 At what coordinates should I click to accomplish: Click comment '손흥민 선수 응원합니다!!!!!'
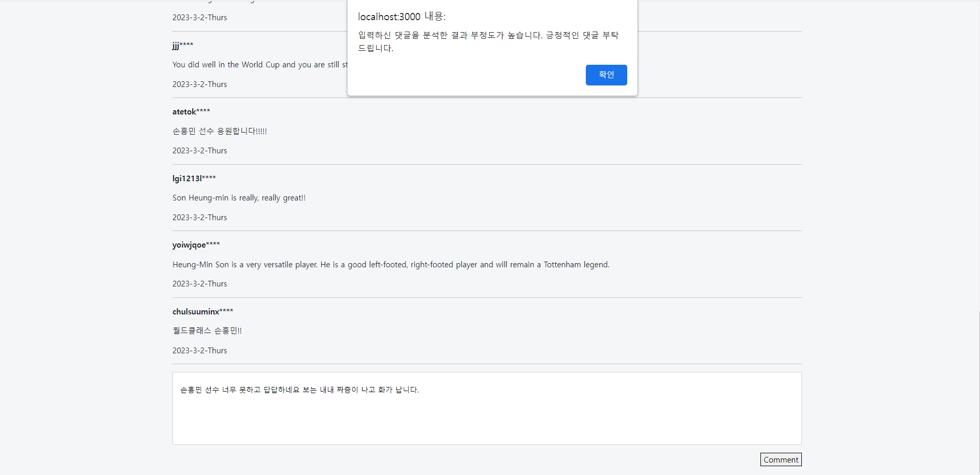click(x=220, y=131)
